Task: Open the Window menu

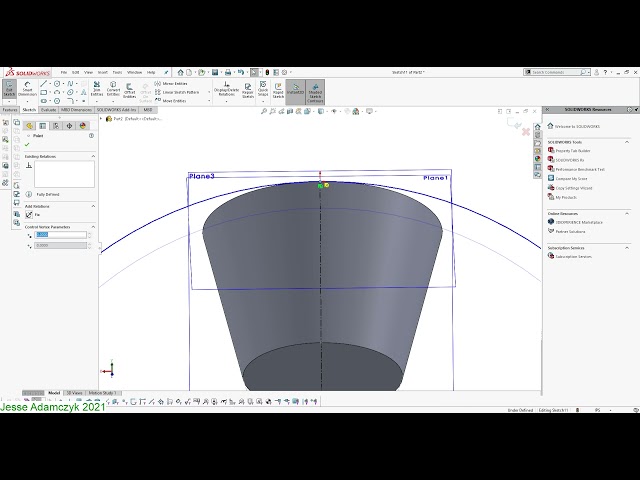Action: click(134, 72)
